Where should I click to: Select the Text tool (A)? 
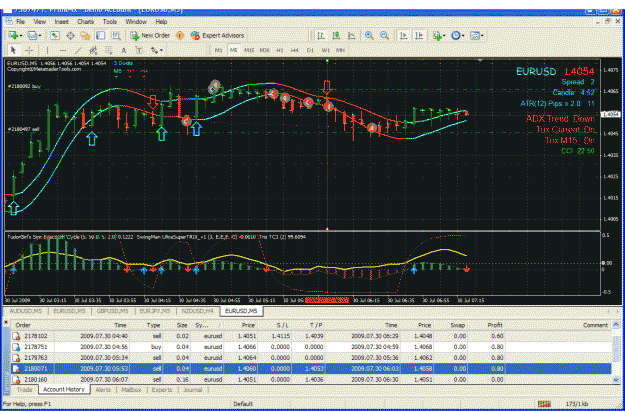click(x=124, y=50)
